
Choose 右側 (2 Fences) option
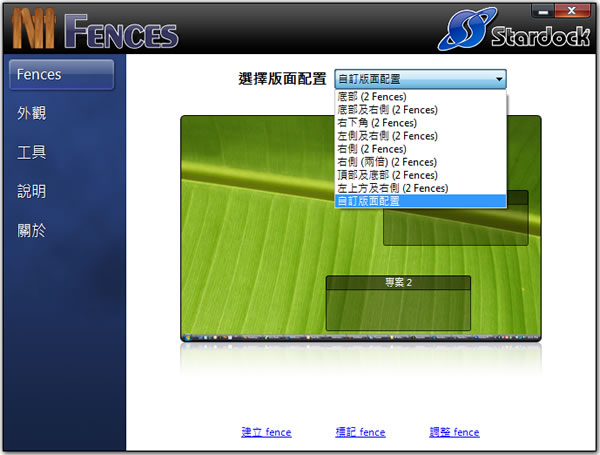tap(420, 149)
